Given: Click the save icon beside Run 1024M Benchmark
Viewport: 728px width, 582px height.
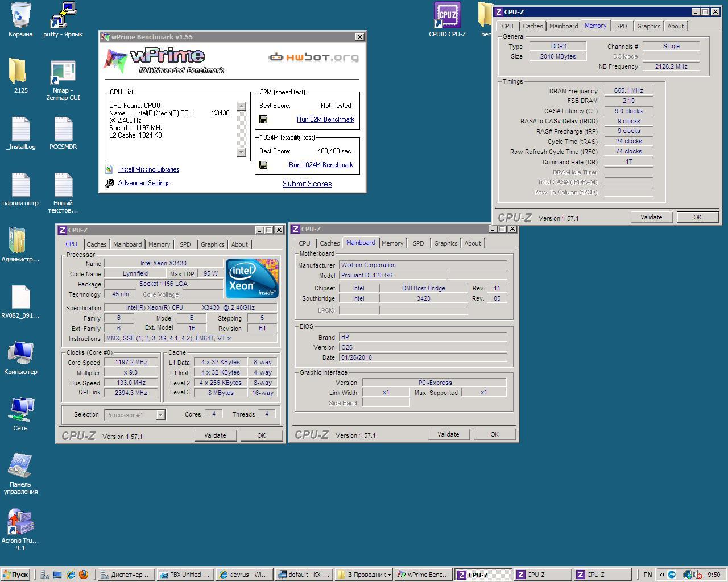Looking at the screenshot, I should [x=263, y=165].
